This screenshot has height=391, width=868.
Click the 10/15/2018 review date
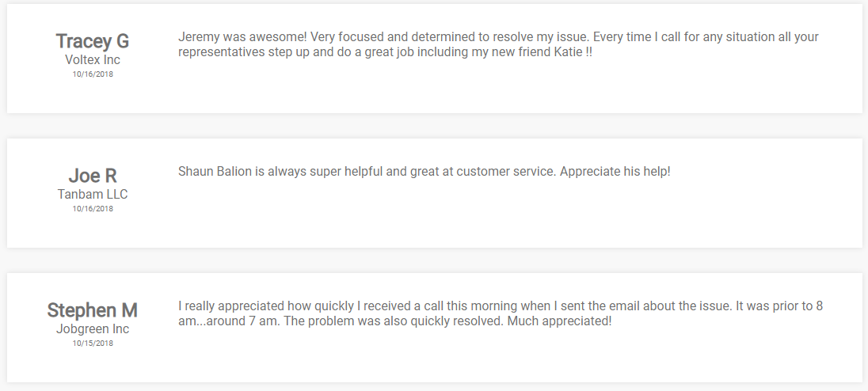coord(93,343)
